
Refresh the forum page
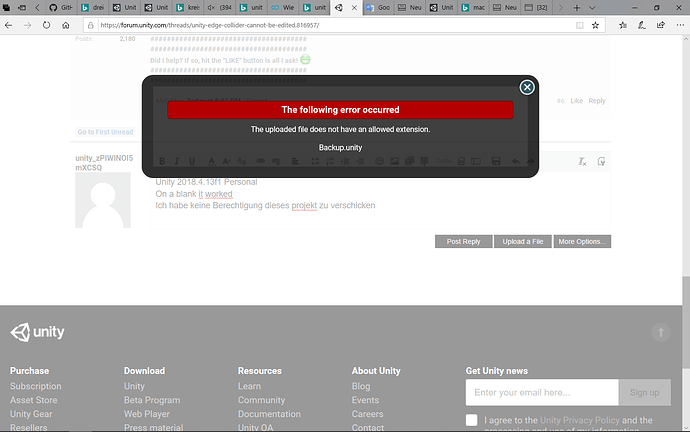(46, 26)
